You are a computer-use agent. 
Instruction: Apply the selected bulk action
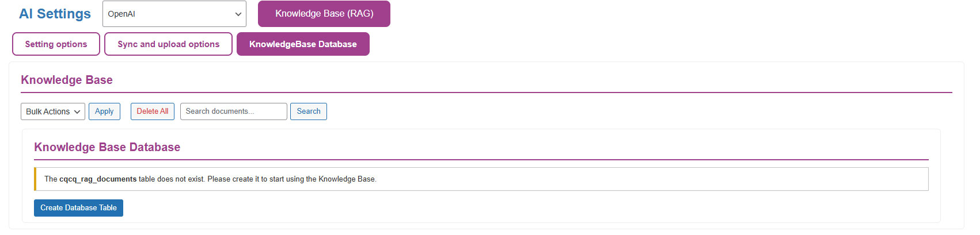pos(104,111)
